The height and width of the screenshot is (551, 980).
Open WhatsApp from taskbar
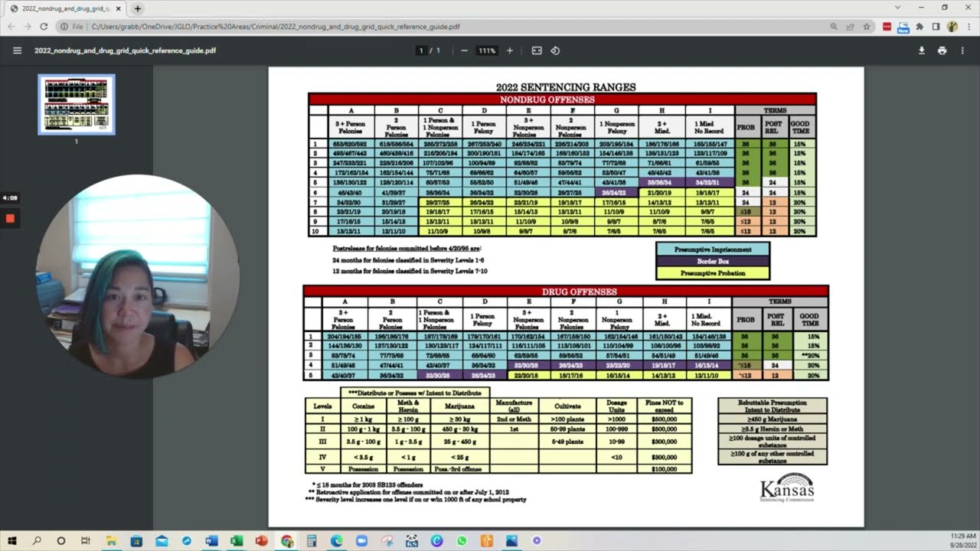click(x=462, y=540)
